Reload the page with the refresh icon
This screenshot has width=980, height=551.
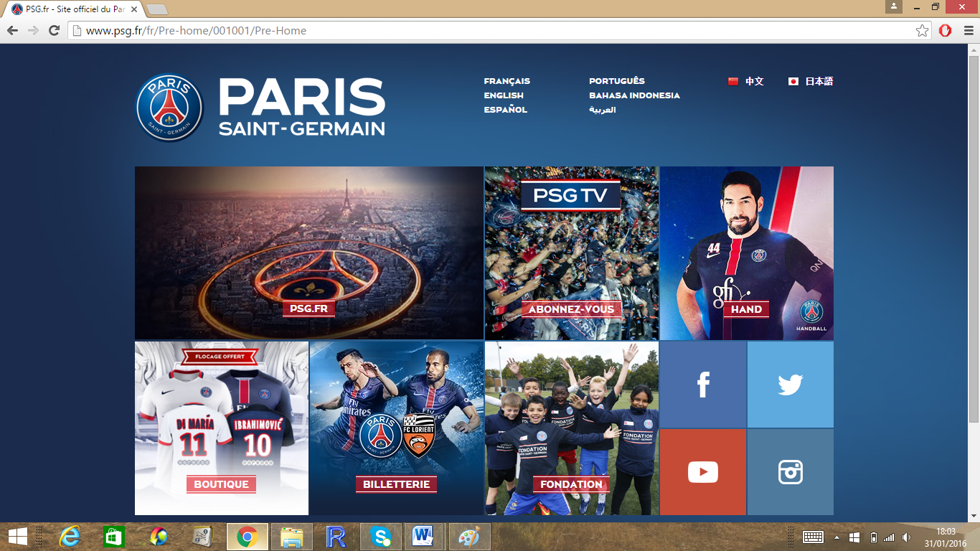click(x=54, y=31)
